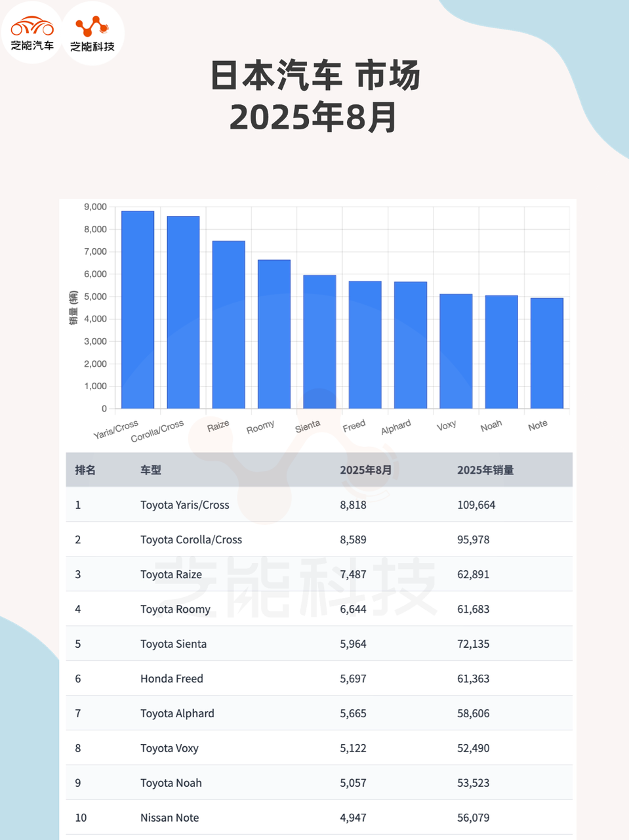Viewport: 629px width, 840px height.
Task: Click the Voxy label on the x-axis
Action: (x=447, y=426)
